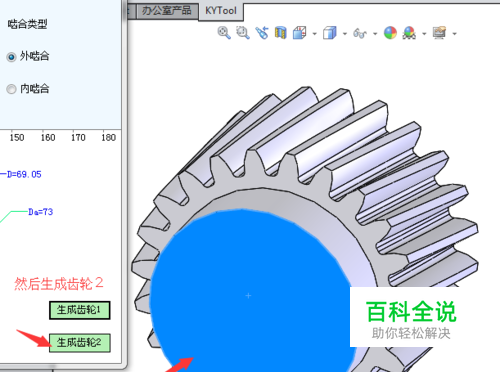Switch to the 办公室产品 tab

167,11
